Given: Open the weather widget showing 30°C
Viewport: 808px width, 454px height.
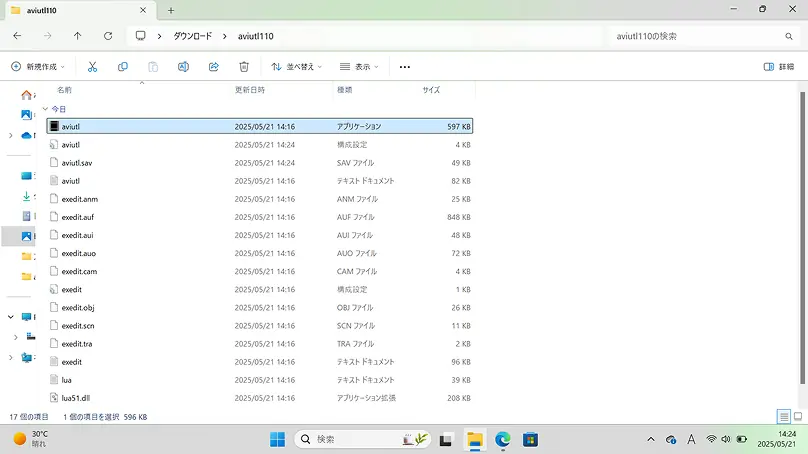Looking at the screenshot, I should [31, 439].
